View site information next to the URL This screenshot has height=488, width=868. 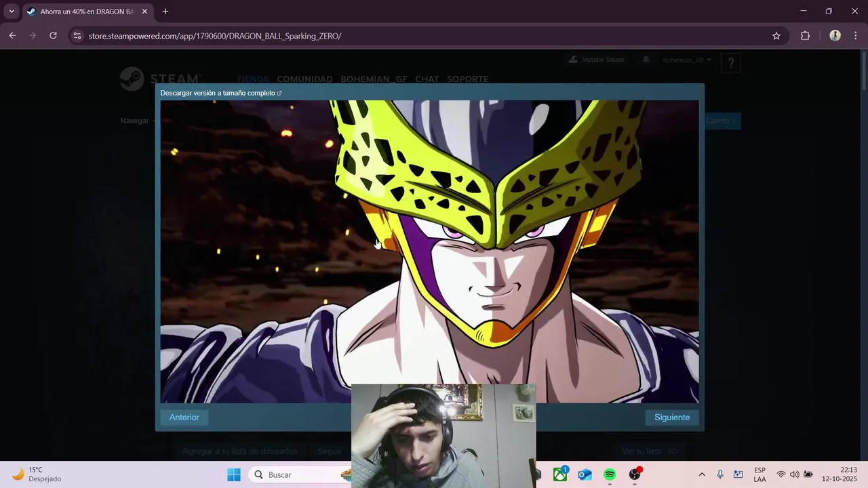[77, 36]
